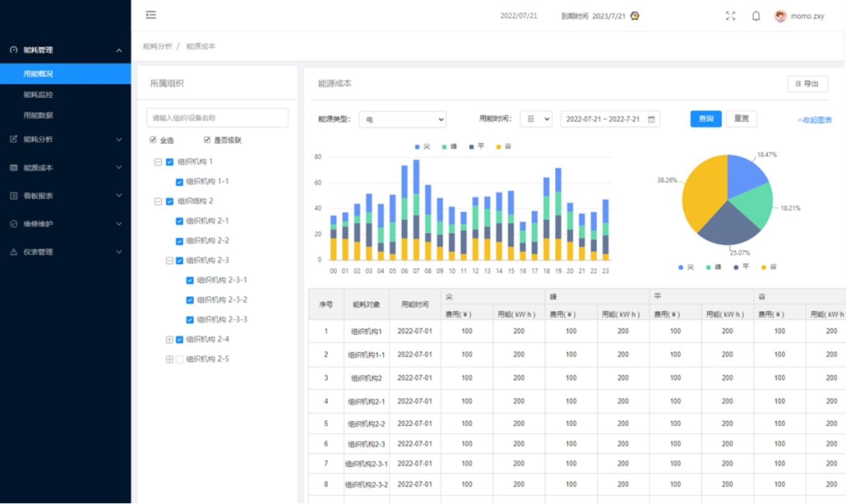Select 能耗监控 in sidebar menu
Image resolution: width=846 pixels, height=504 pixels.
click(x=38, y=95)
